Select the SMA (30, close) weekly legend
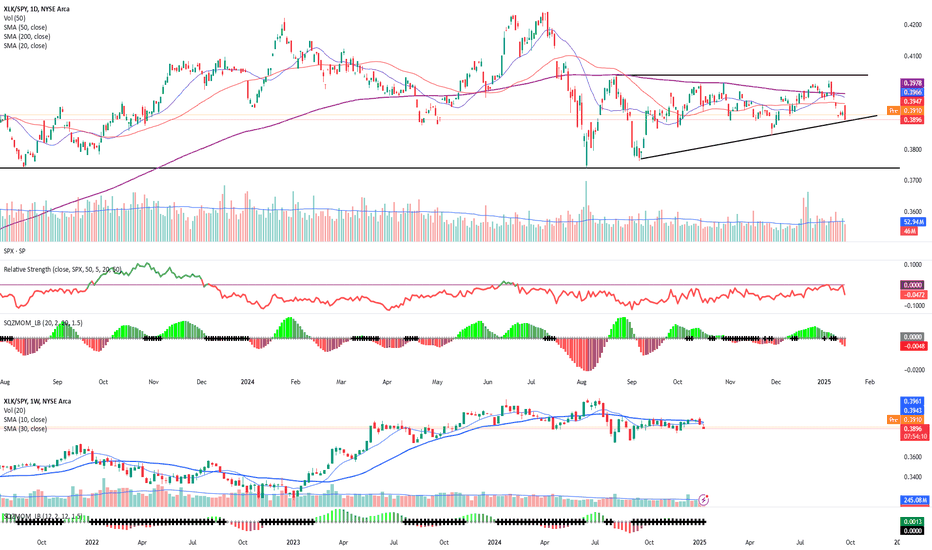The width and height of the screenshot is (932, 550). (25, 429)
